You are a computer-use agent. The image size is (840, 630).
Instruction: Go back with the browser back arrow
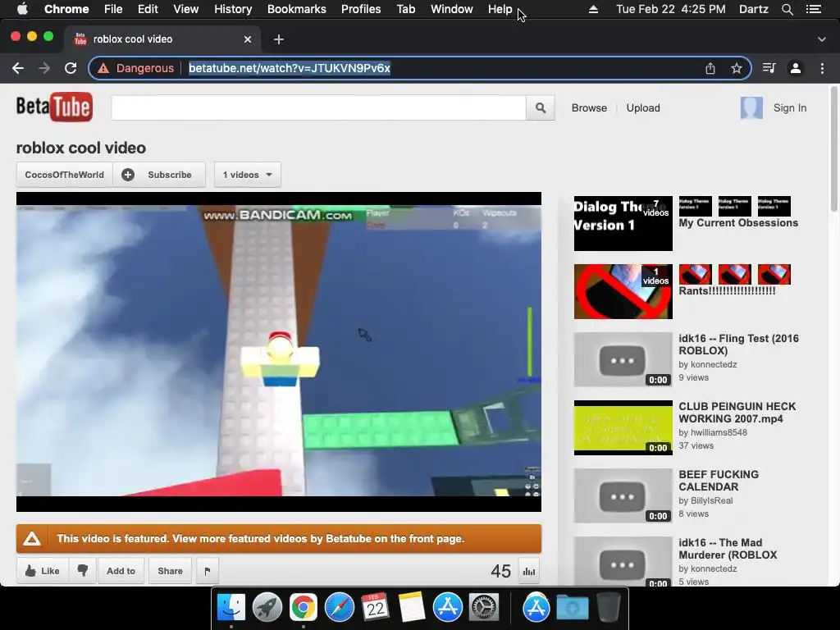pyautogui.click(x=18, y=68)
